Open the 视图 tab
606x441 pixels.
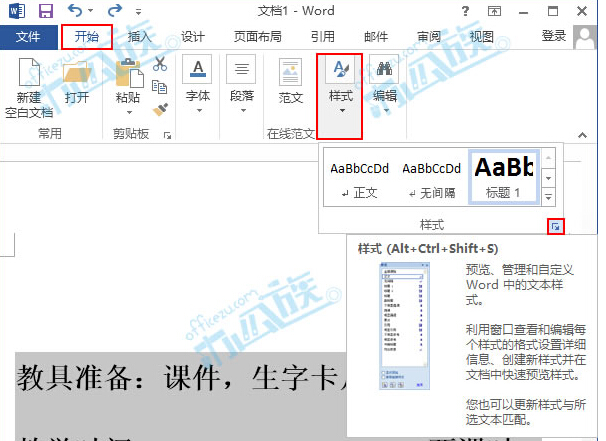click(481, 37)
